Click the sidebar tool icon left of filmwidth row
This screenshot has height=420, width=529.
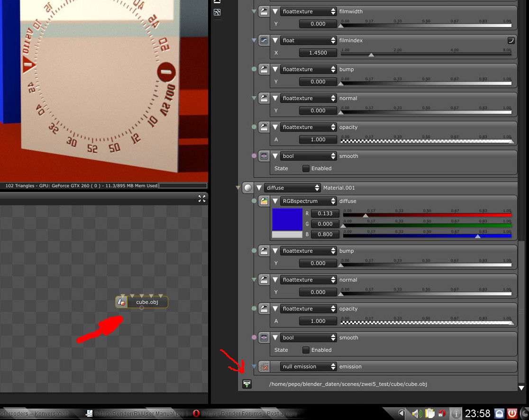pyautogui.click(x=217, y=12)
